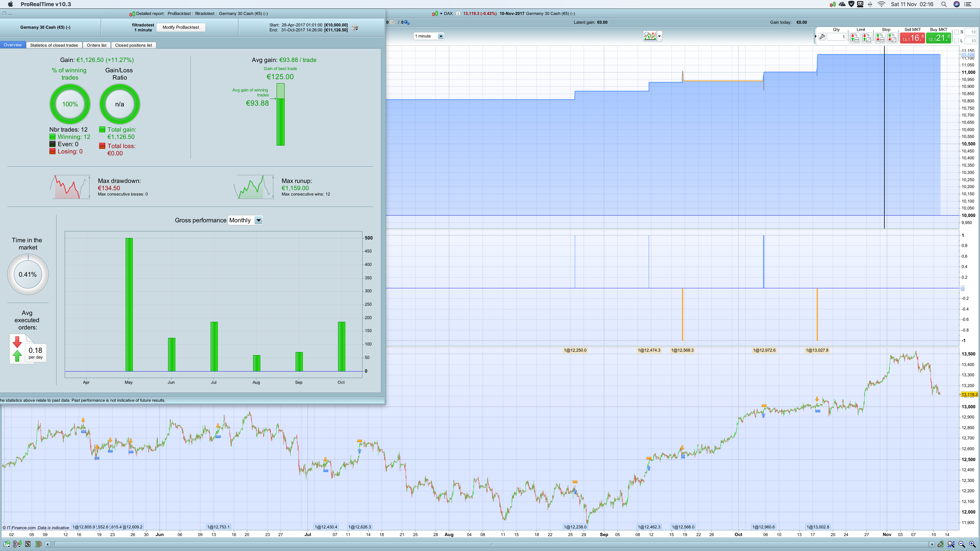Click the zoom in magnifier icon

click(973, 544)
